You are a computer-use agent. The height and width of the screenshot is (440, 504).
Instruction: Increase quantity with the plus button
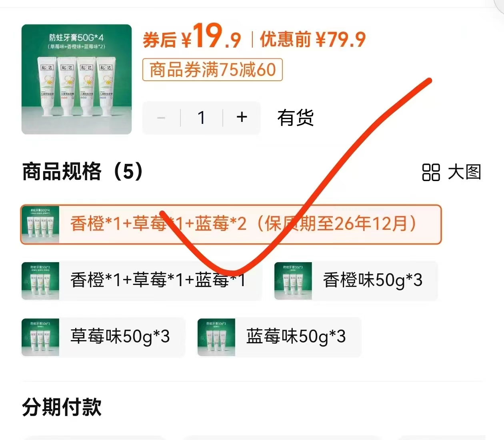(242, 117)
